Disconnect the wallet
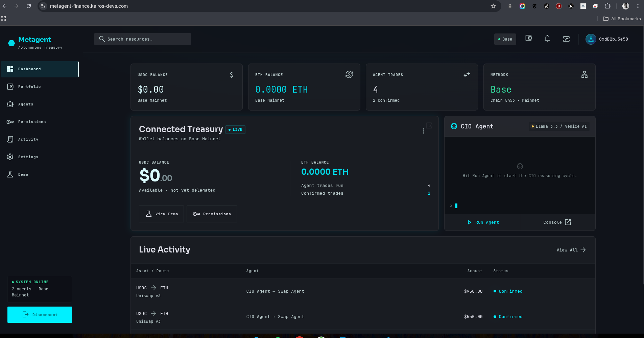Screen dimensions: 644x338 (40, 315)
